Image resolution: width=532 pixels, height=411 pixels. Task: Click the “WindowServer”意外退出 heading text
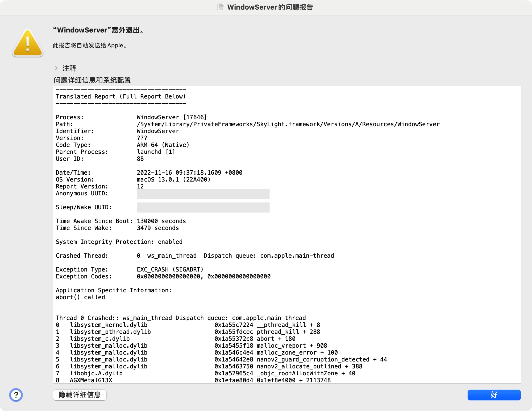pyautogui.click(x=99, y=30)
